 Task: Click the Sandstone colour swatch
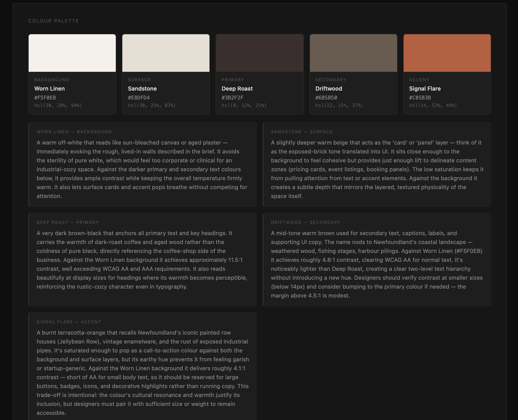[166, 53]
